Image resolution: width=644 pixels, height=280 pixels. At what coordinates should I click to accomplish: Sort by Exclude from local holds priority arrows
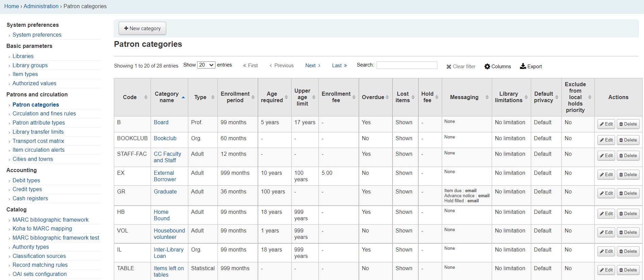tap(590, 97)
